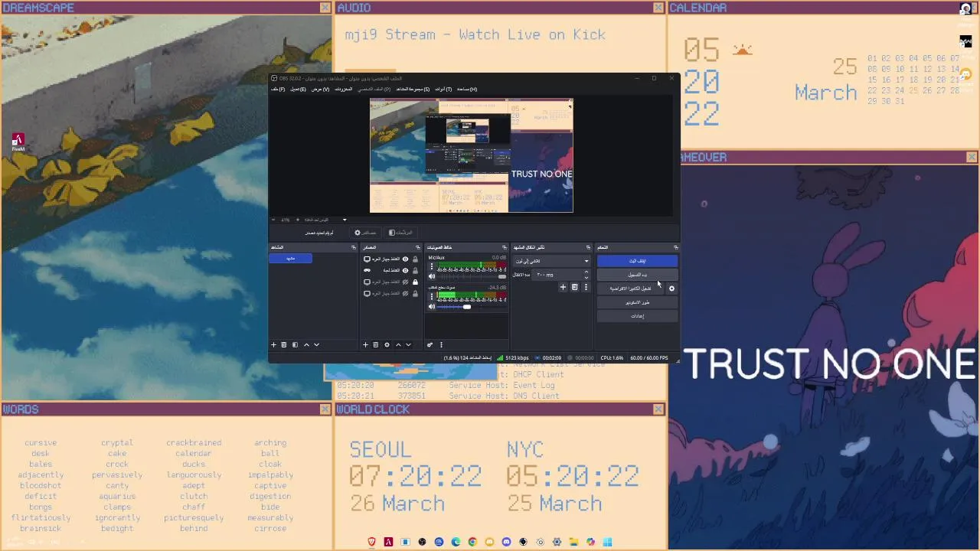Click the OBS preview canvas thumbnail
The height and width of the screenshot is (551, 980).
471,155
